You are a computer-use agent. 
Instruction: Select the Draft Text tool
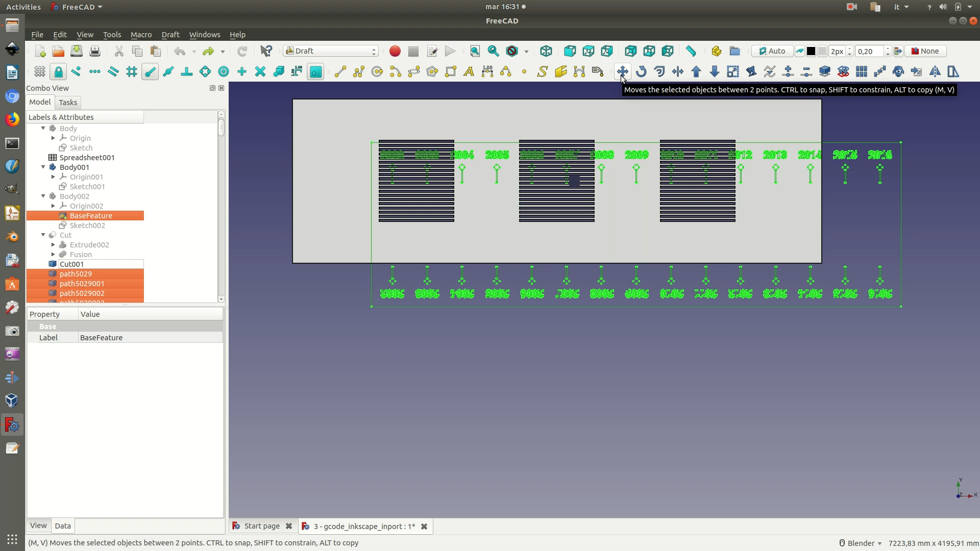point(469,72)
